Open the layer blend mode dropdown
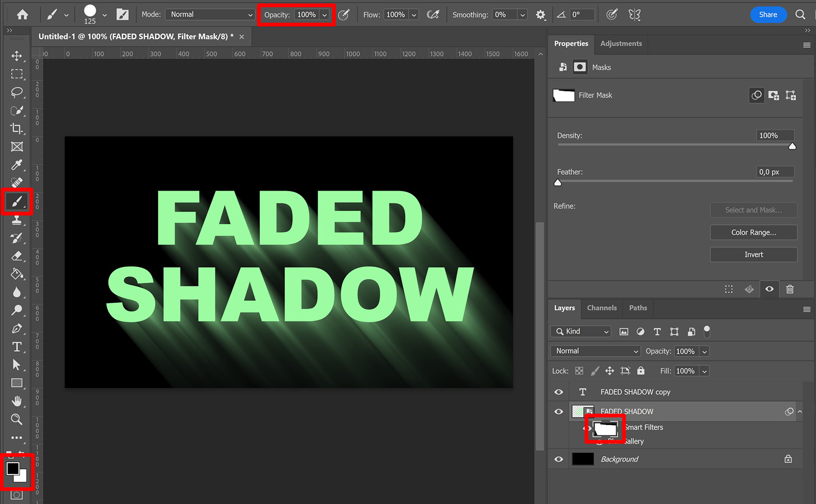 click(595, 351)
